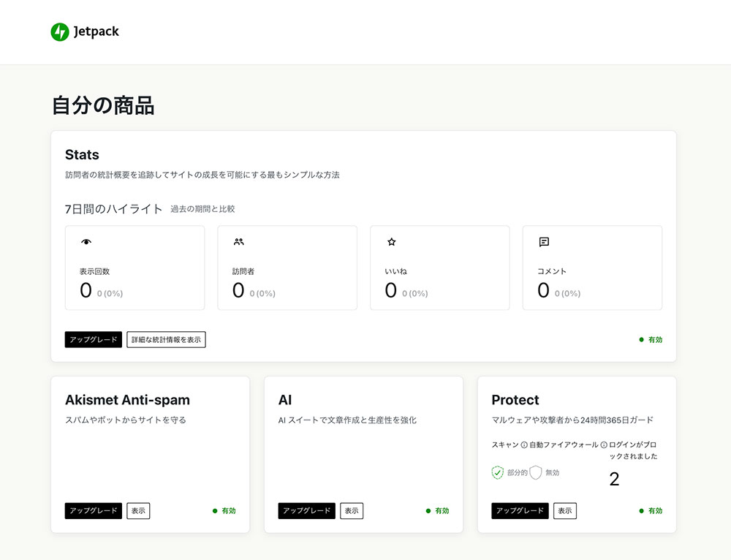Image resolution: width=731 pixels, height=560 pixels.
Task: Click 表示 on the Protect card
Action: tap(565, 510)
